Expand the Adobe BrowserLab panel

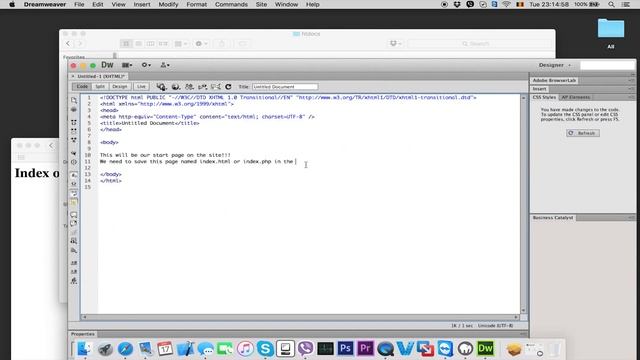tap(554, 80)
